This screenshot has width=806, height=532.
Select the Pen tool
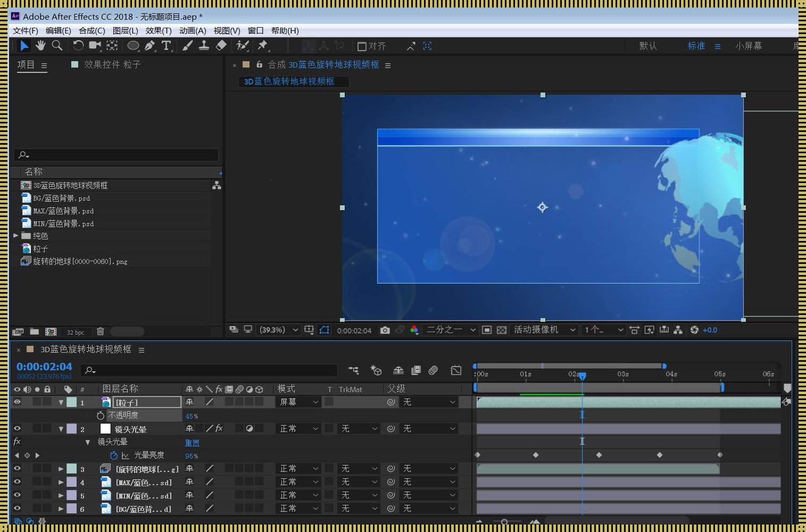150,46
